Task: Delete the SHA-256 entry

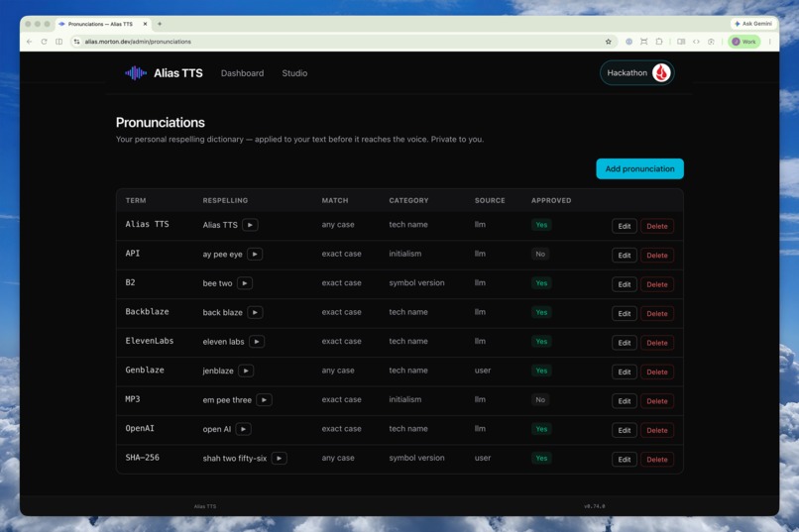Action: coord(657,460)
